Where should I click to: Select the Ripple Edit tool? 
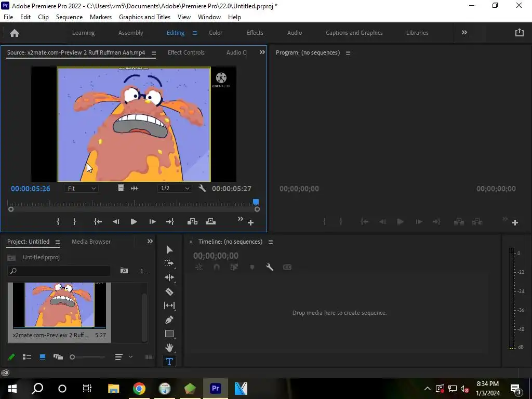tap(169, 277)
